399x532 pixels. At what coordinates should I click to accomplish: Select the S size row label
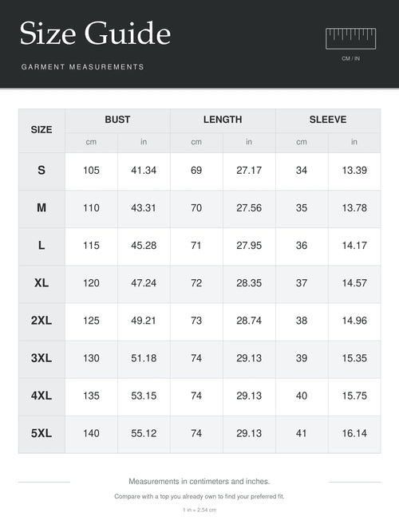pos(41,171)
